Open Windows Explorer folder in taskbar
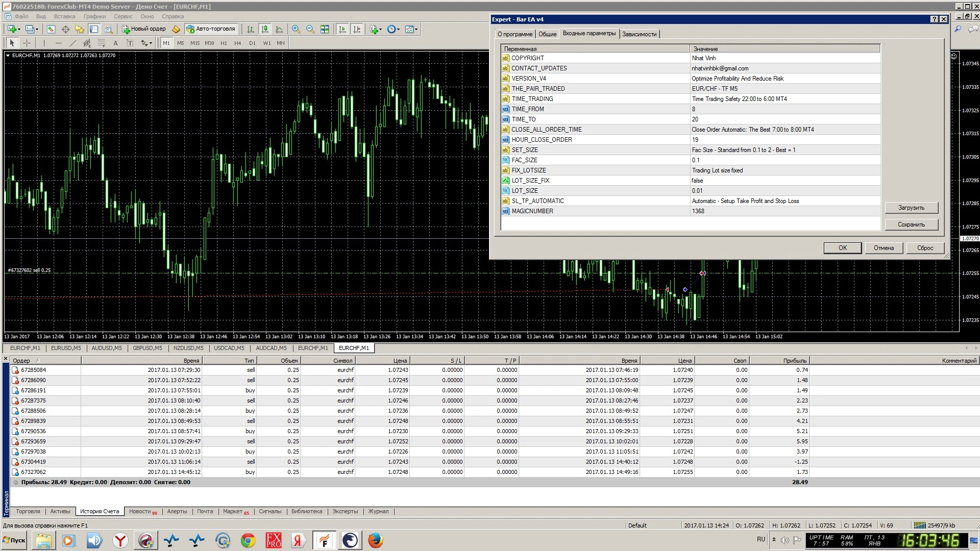This screenshot has height=551, width=980. [44, 540]
